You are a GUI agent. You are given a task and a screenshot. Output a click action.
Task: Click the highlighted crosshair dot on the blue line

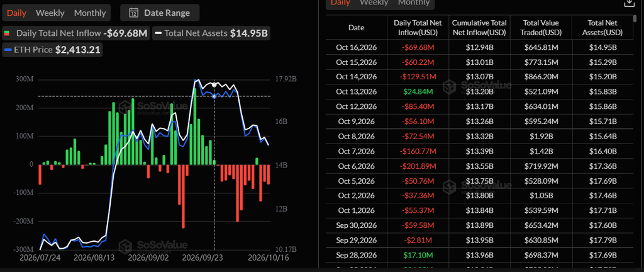click(214, 96)
